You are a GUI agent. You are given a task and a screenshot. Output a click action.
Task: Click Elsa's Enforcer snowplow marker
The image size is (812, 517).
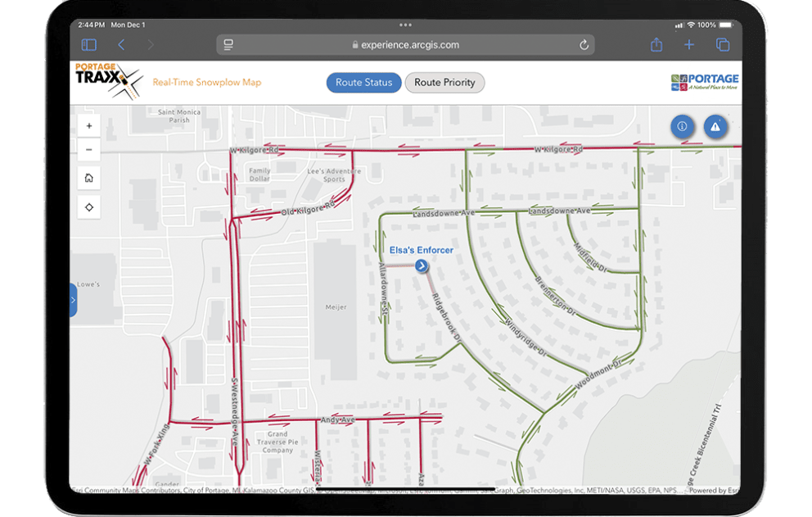[x=421, y=265]
